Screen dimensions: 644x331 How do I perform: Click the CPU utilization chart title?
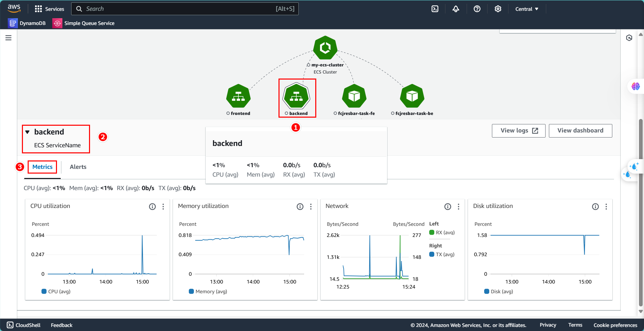click(x=50, y=206)
